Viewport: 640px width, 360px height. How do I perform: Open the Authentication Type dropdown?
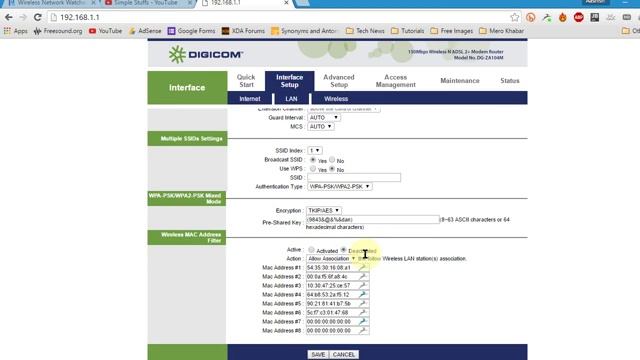point(340,187)
